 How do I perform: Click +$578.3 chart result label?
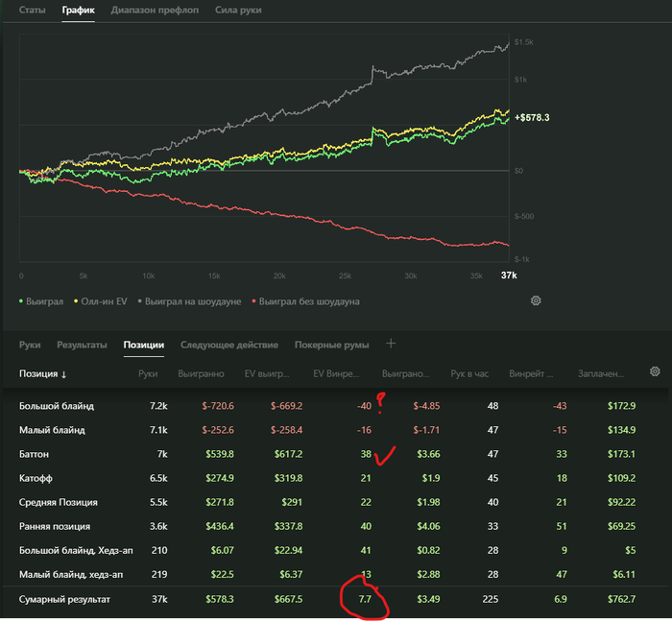532,117
